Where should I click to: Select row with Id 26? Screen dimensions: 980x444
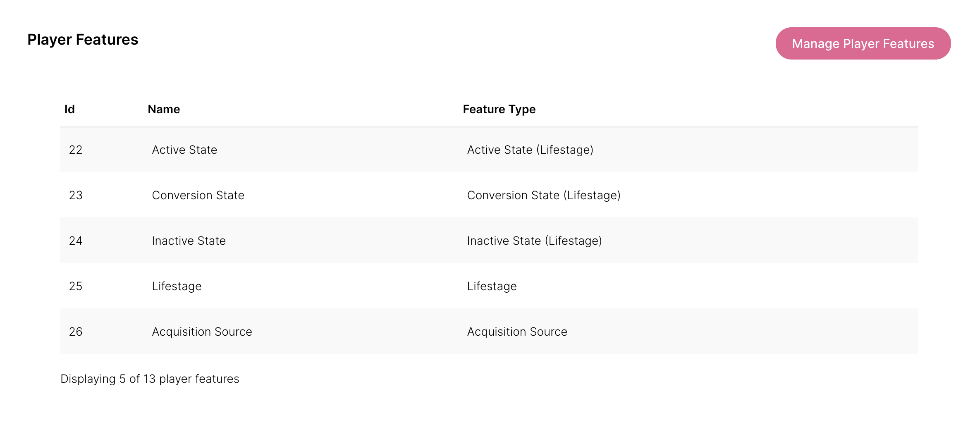point(76,332)
